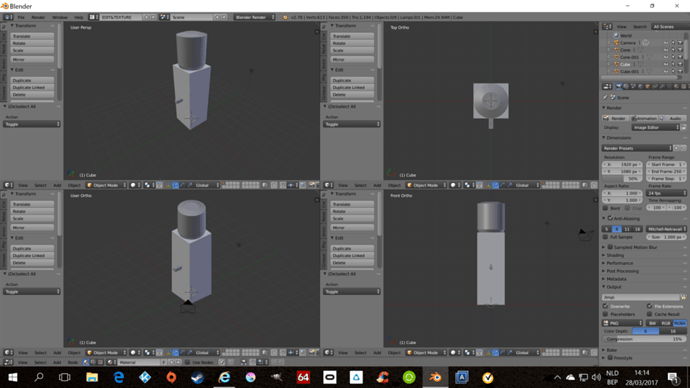Open File Explorer from the taskbar

pyautogui.click(x=92, y=377)
